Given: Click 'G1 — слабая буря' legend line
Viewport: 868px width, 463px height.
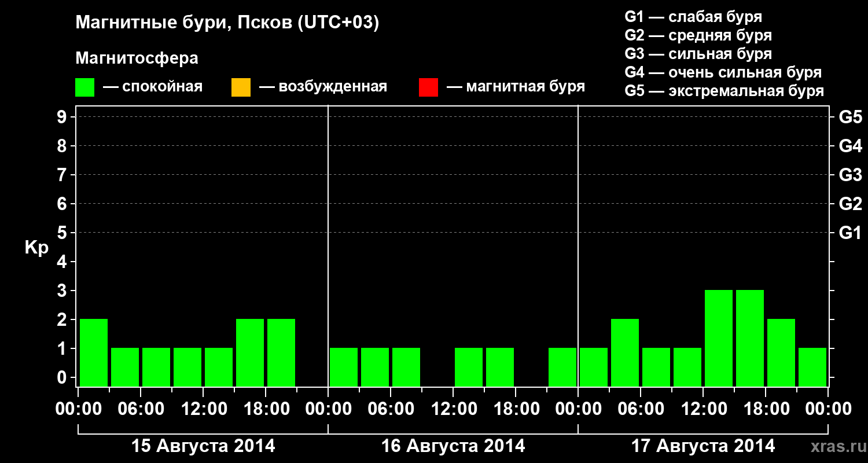Looking at the screenshot, I should coord(693,17).
